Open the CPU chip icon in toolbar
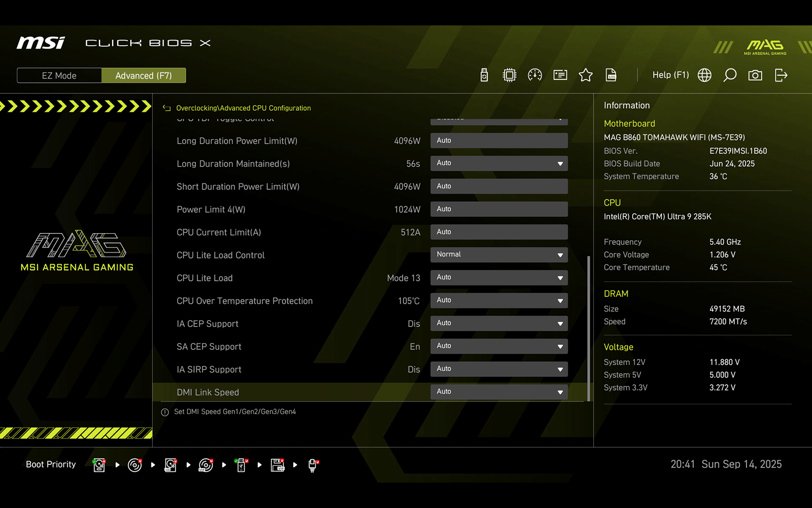812x508 pixels. click(x=509, y=75)
